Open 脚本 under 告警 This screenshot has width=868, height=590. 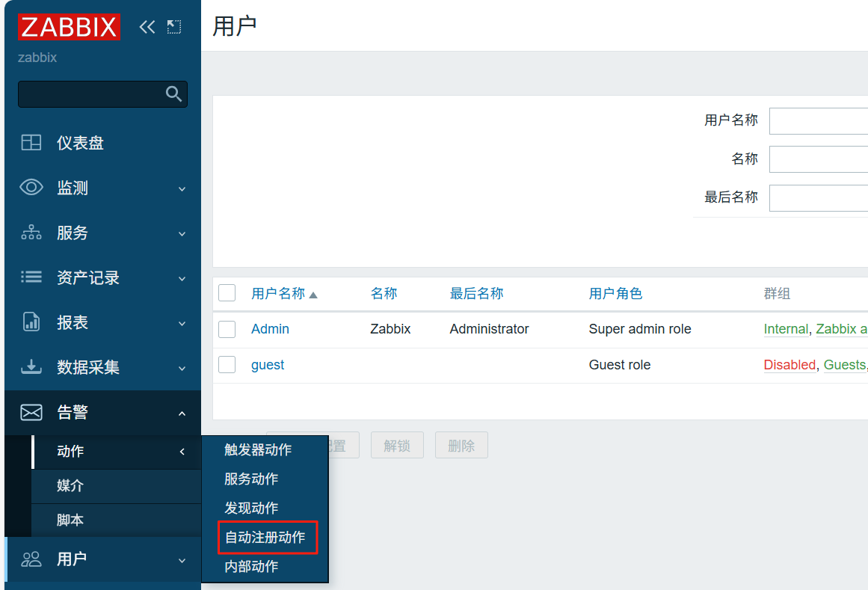(116, 520)
